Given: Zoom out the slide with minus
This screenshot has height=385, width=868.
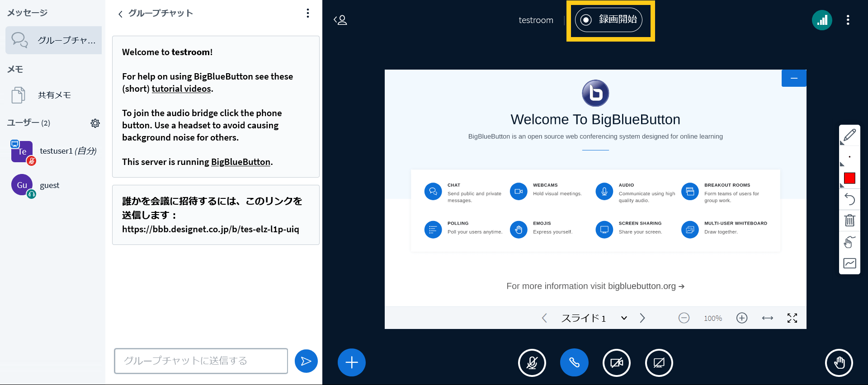Looking at the screenshot, I should point(684,318).
